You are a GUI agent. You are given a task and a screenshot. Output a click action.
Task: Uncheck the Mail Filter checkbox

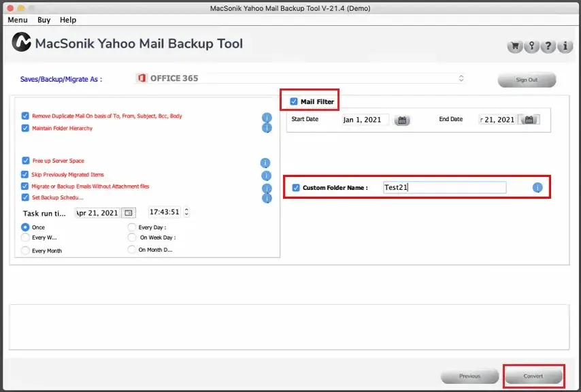click(x=294, y=101)
